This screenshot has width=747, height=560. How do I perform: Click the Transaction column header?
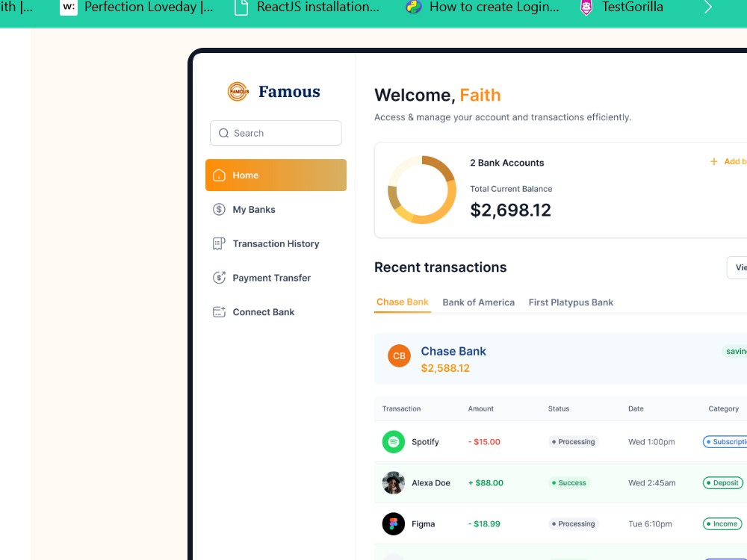401,408
